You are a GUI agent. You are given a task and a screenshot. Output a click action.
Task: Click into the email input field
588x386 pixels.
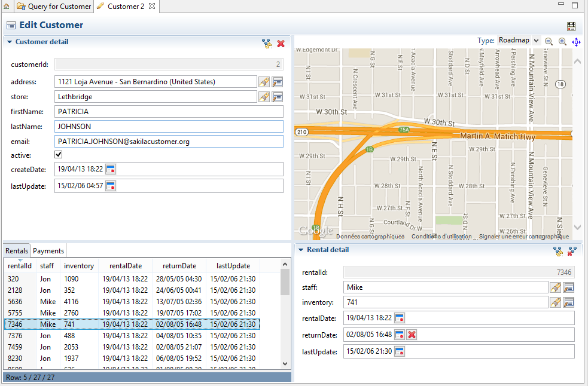pyautogui.click(x=168, y=142)
